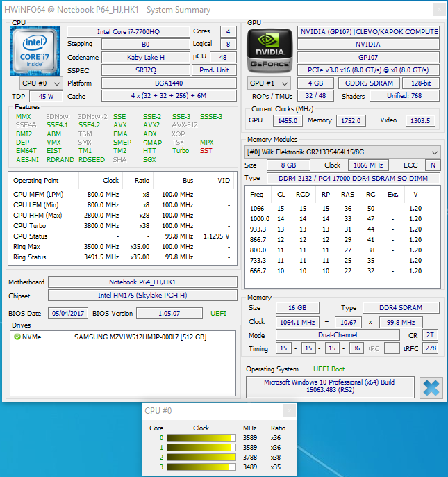Click the GP107 GPU codename field
448x477 pixels.
(368, 57)
